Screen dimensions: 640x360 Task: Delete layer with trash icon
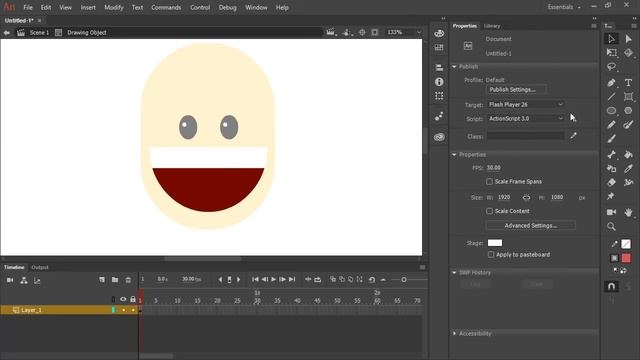coord(128,280)
